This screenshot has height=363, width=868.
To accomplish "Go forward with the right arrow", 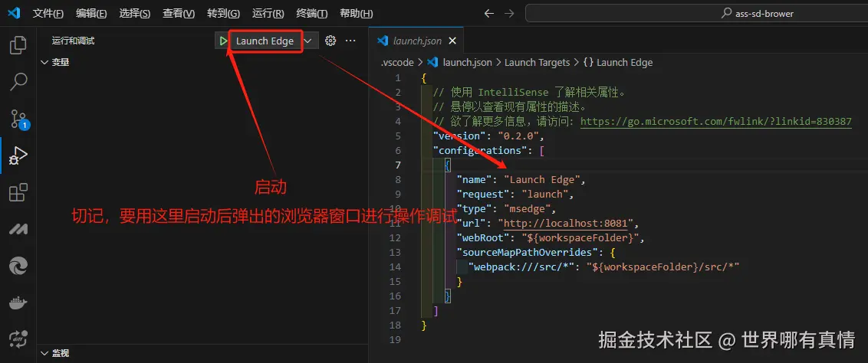I will click(x=510, y=13).
